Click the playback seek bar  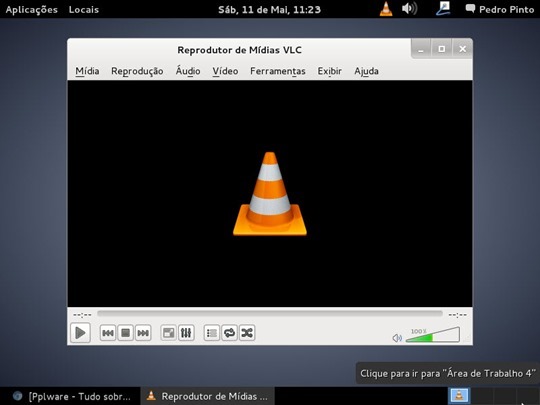click(270, 313)
